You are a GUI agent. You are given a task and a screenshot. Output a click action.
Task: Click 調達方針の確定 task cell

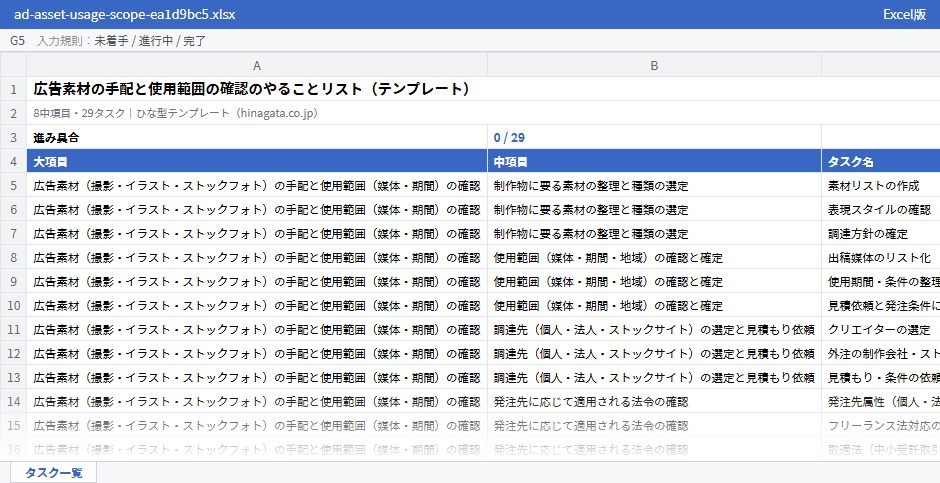(x=881, y=233)
